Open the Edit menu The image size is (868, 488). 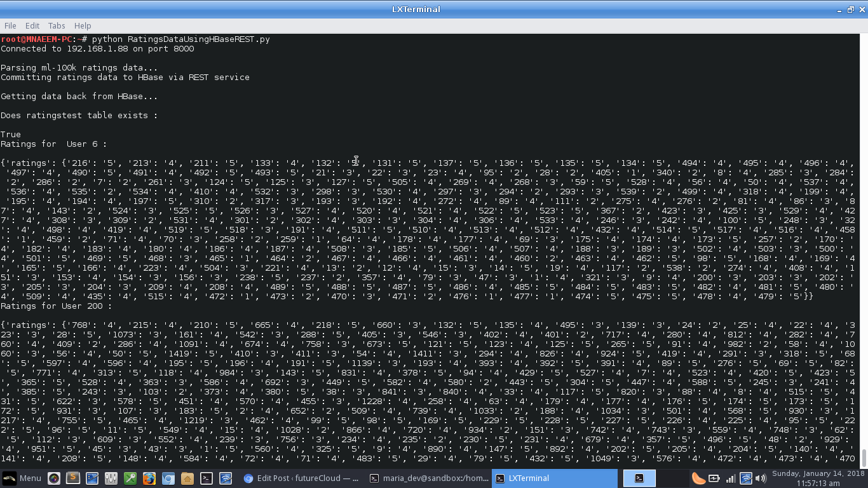(32, 25)
